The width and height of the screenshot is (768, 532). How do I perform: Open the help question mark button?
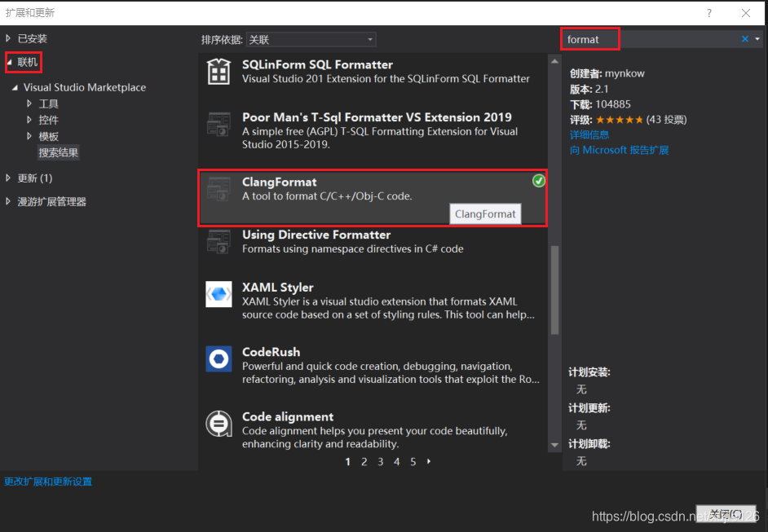click(708, 13)
